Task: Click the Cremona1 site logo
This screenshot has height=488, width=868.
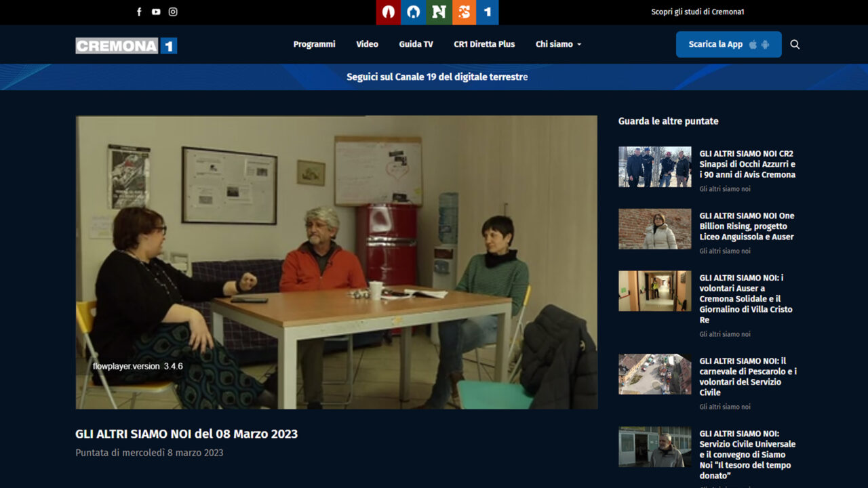Action: pyautogui.click(x=125, y=45)
